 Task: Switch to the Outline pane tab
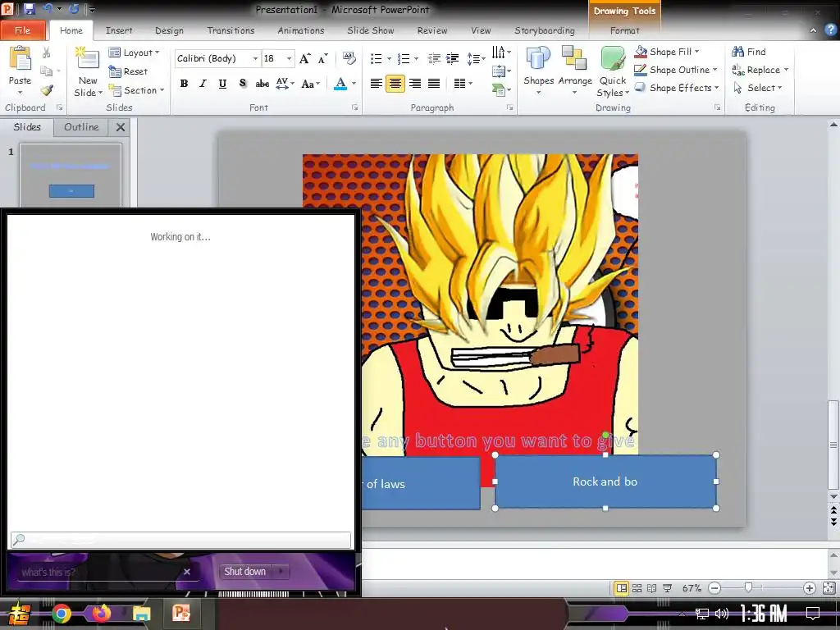[81, 127]
